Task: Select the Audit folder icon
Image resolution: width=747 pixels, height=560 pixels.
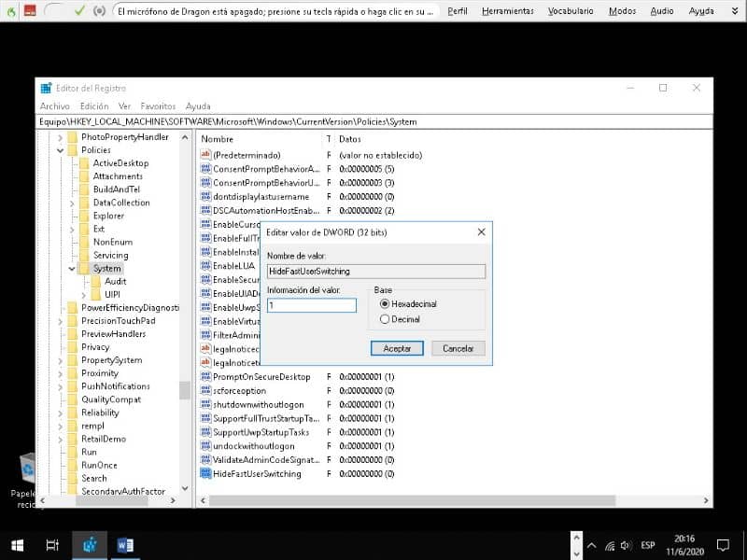Action: (96, 282)
